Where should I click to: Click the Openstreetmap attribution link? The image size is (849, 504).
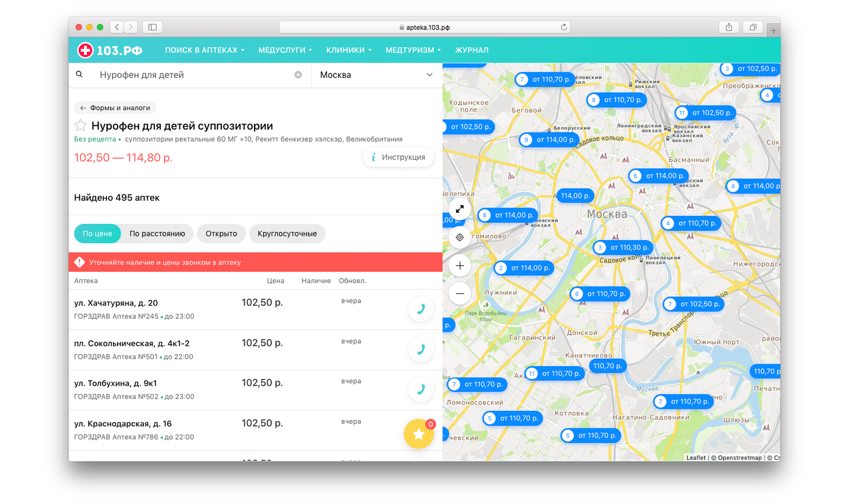(x=740, y=458)
